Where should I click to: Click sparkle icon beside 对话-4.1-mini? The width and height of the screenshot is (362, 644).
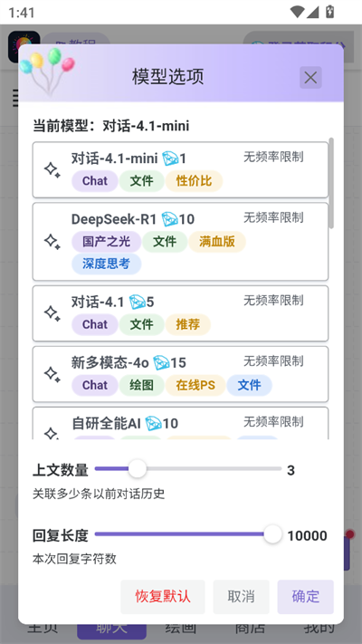(x=52, y=169)
